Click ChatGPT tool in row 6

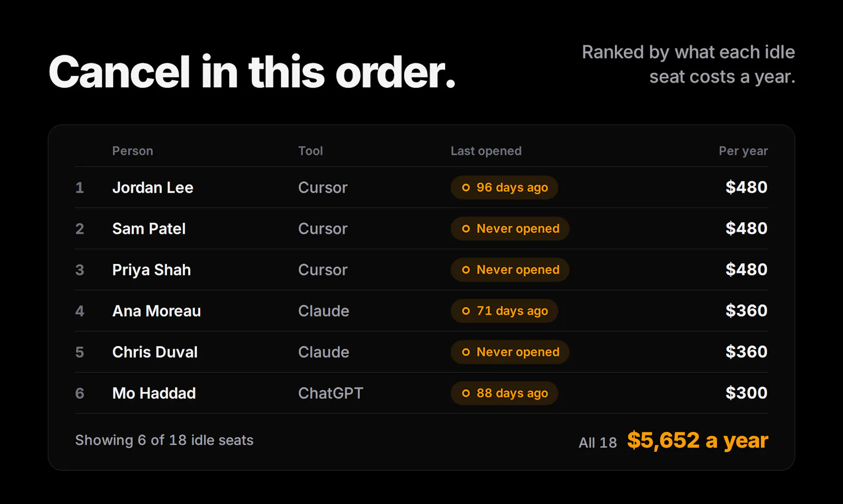click(331, 393)
